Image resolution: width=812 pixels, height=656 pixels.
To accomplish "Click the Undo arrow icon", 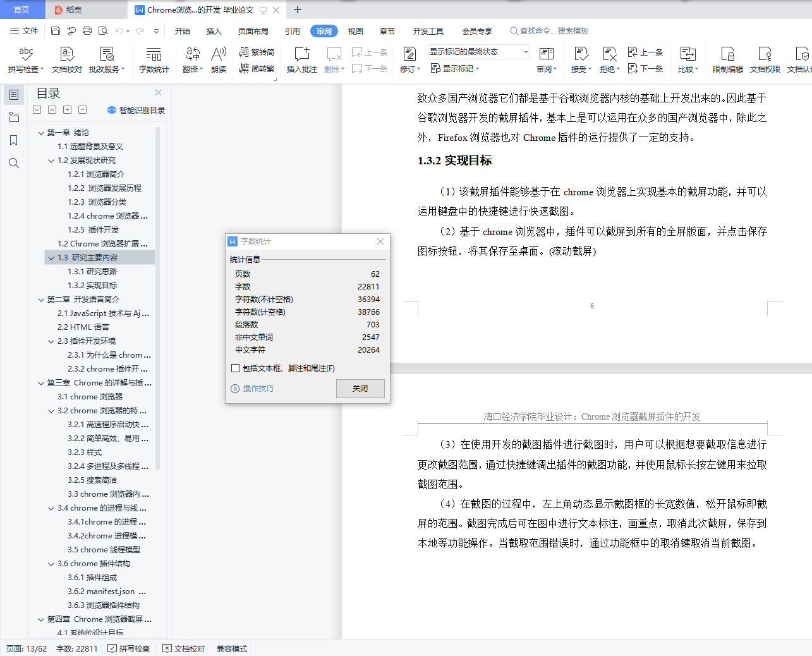I will (119, 31).
